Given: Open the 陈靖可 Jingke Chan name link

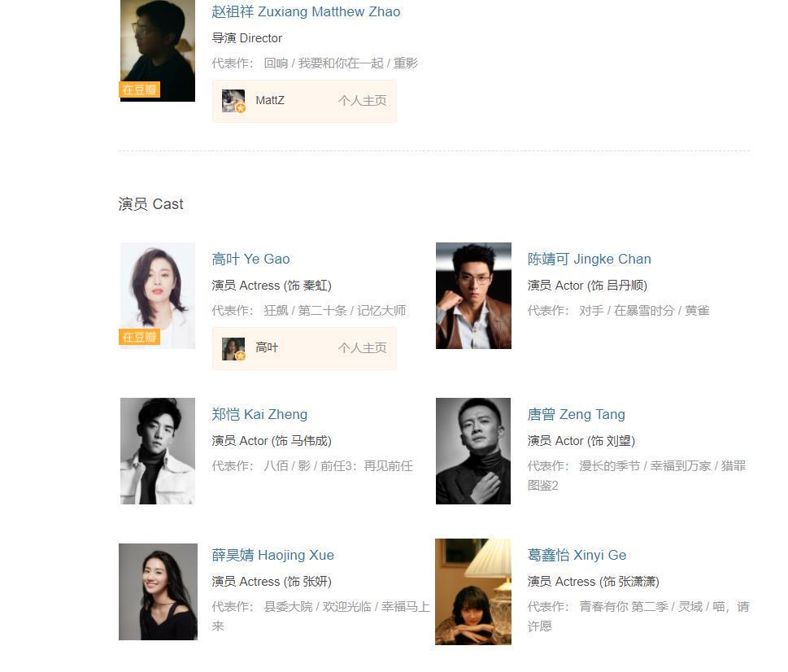Looking at the screenshot, I should coord(589,259).
